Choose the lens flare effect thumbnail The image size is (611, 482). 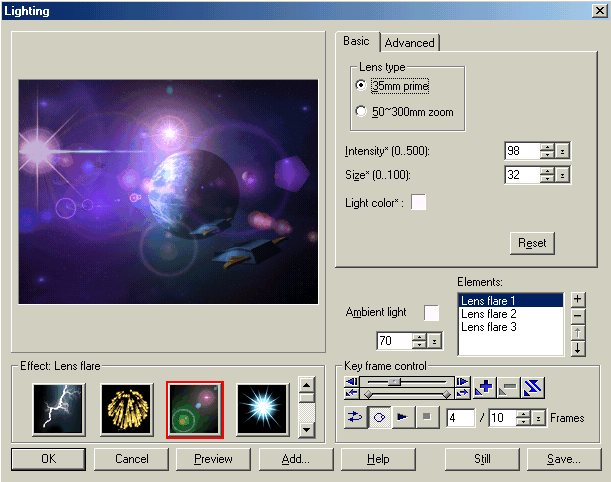click(195, 410)
